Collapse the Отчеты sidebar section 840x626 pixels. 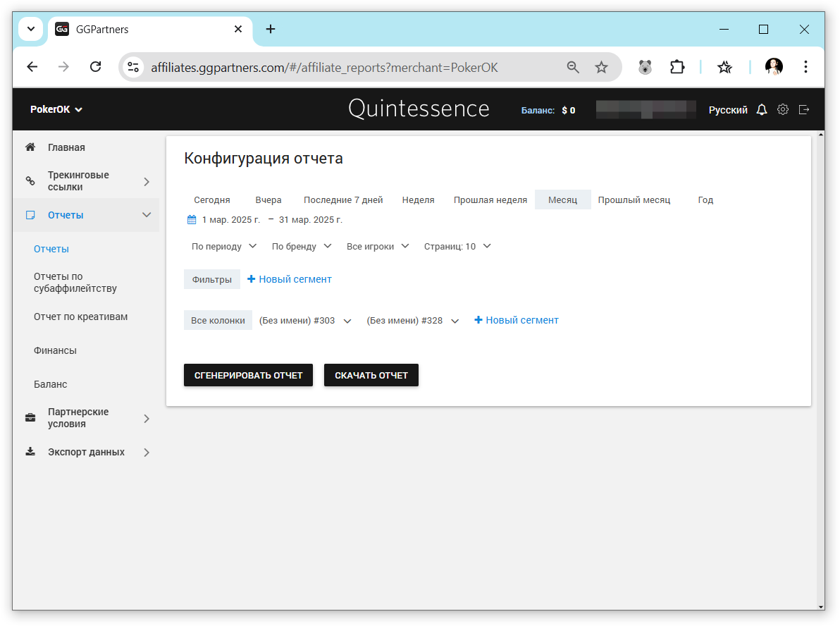click(x=147, y=215)
